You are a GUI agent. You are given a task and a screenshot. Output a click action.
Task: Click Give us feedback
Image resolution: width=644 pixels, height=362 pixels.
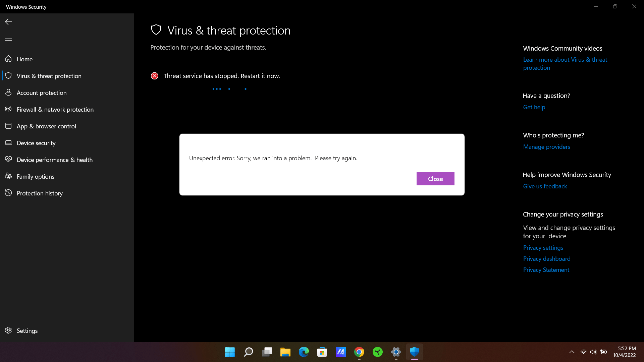545,186
